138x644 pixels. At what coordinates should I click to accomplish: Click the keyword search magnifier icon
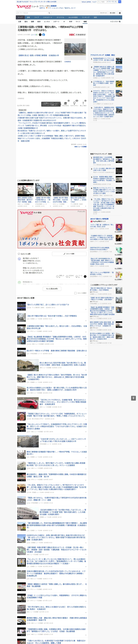tap(49, 13)
